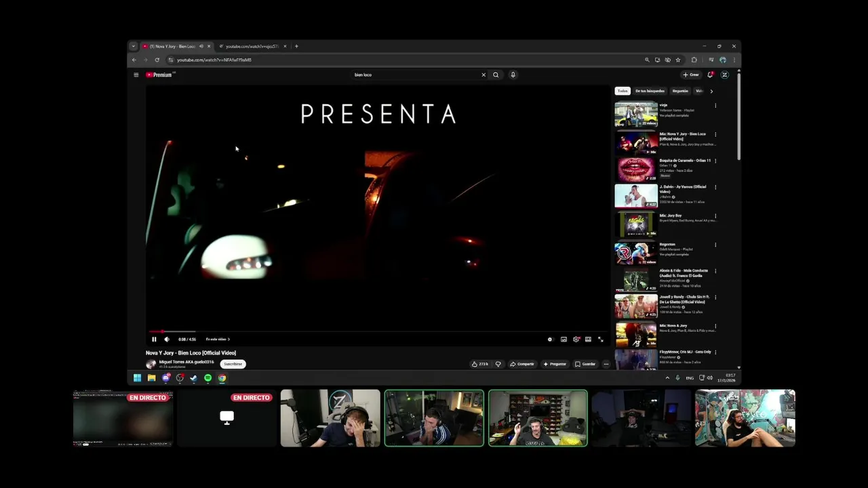Pause the YouTube video
The width and height of the screenshot is (868, 488).
point(154,340)
